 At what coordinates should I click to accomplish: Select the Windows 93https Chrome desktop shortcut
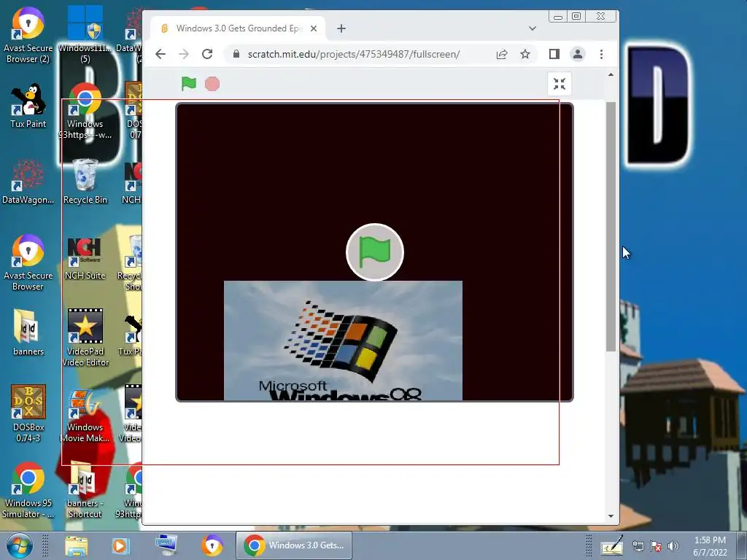85,111
